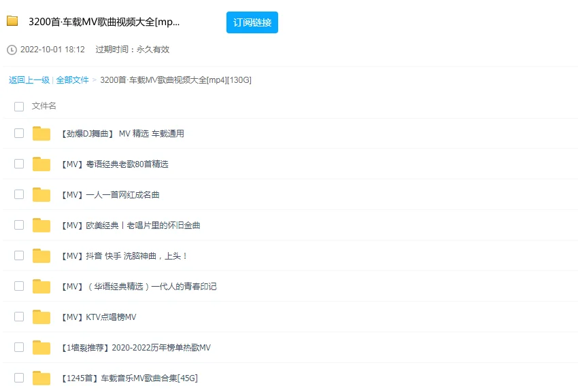578x392 pixels.
Task: Check the box for KTV点唱榜MV row
Action: point(18,317)
